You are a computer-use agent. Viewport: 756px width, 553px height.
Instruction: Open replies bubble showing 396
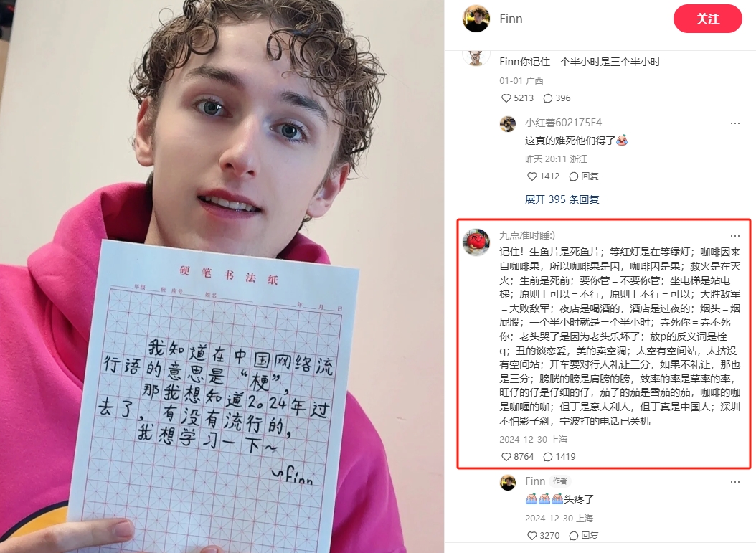557,98
